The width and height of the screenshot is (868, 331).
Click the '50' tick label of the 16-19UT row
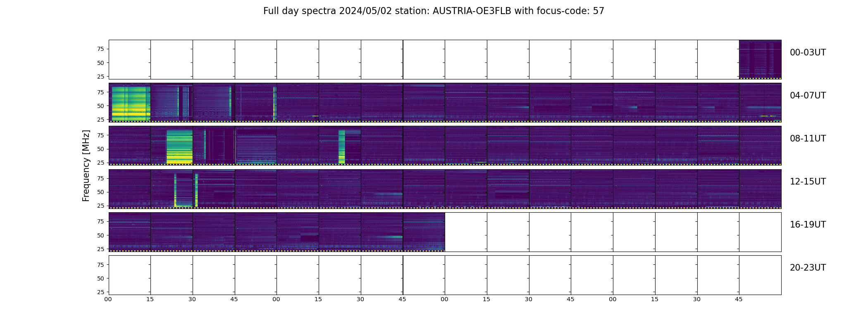point(100,235)
